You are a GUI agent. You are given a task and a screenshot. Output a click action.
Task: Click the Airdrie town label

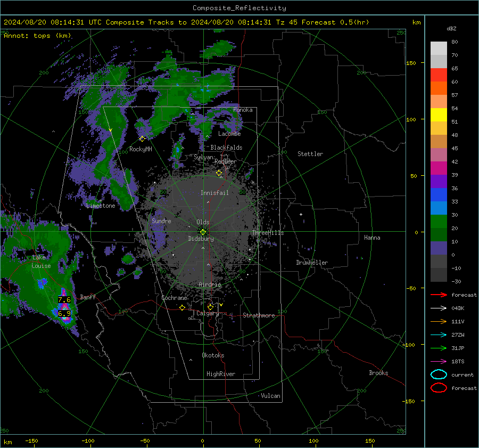click(x=210, y=284)
